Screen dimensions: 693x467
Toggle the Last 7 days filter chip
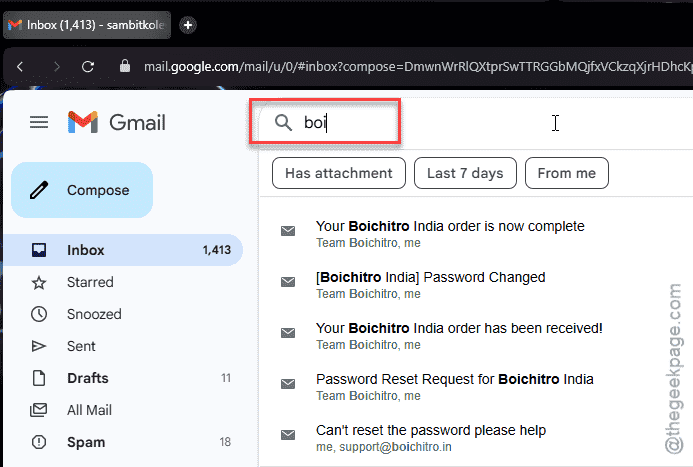pyautogui.click(x=465, y=173)
